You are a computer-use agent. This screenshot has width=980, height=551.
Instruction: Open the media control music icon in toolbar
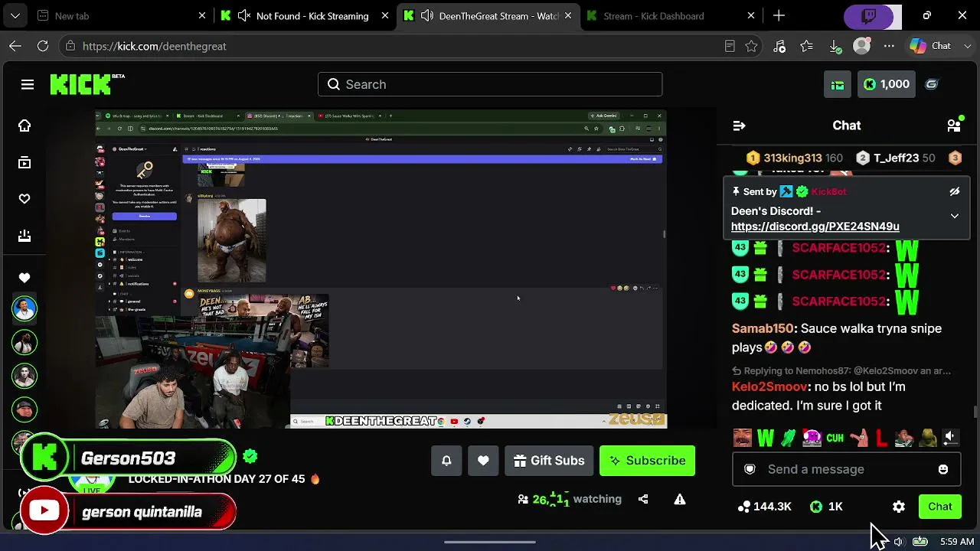pos(779,46)
